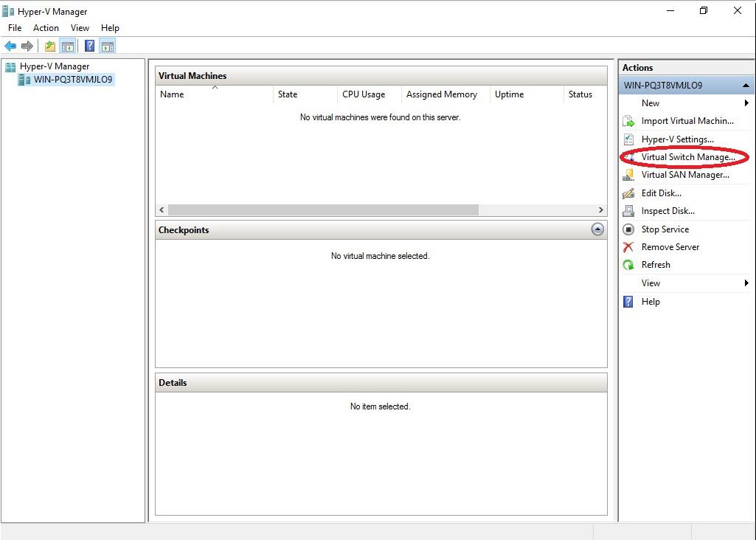756x540 pixels.
Task: Click horizontal scrollbar right arrow
Action: click(x=601, y=210)
